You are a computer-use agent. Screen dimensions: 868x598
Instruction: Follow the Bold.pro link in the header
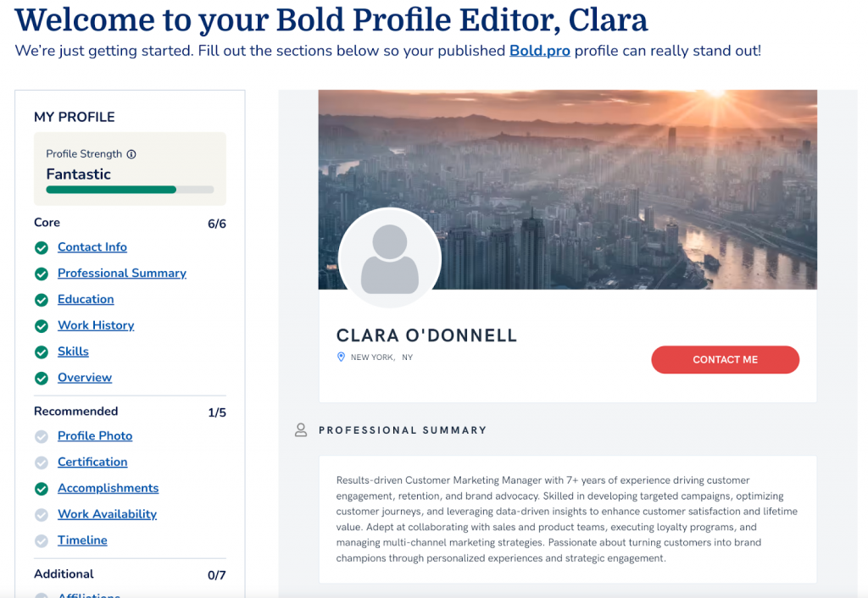click(539, 51)
